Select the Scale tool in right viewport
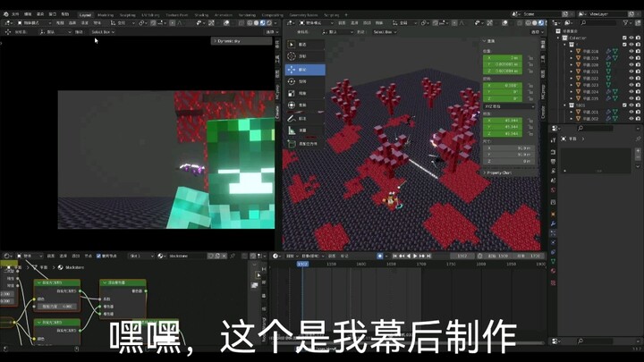The width and height of the screenshot is (644, 362). (x=305, y=93)
